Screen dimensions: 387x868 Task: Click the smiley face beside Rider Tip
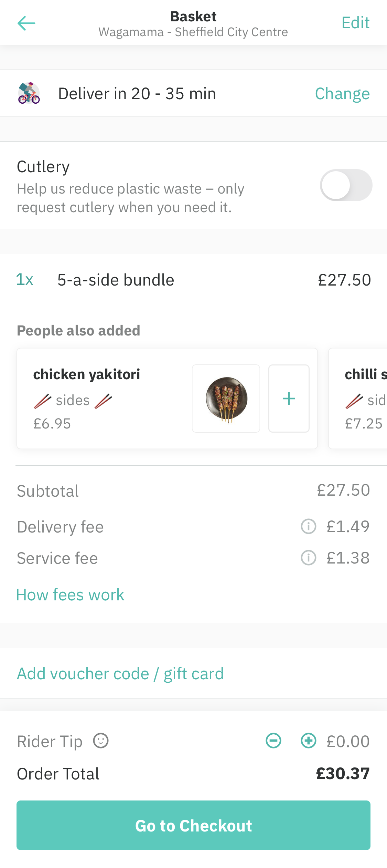[x=100, y=741]
